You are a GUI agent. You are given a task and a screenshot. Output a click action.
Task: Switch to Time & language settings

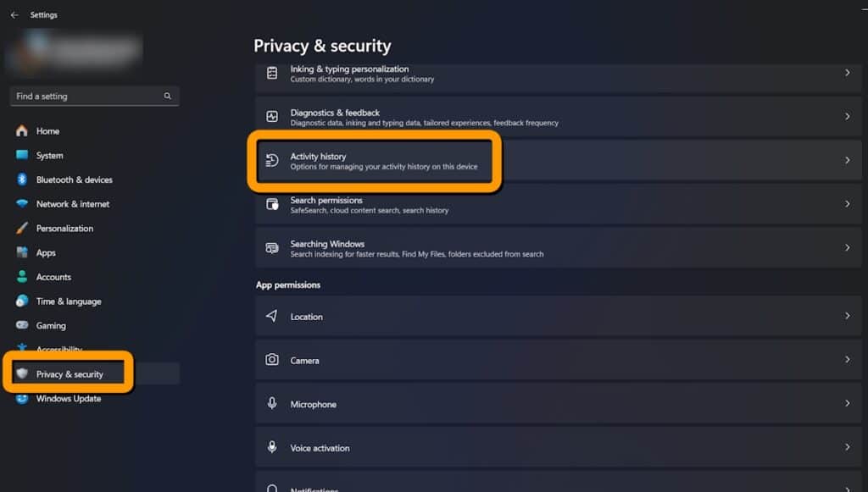68,301
